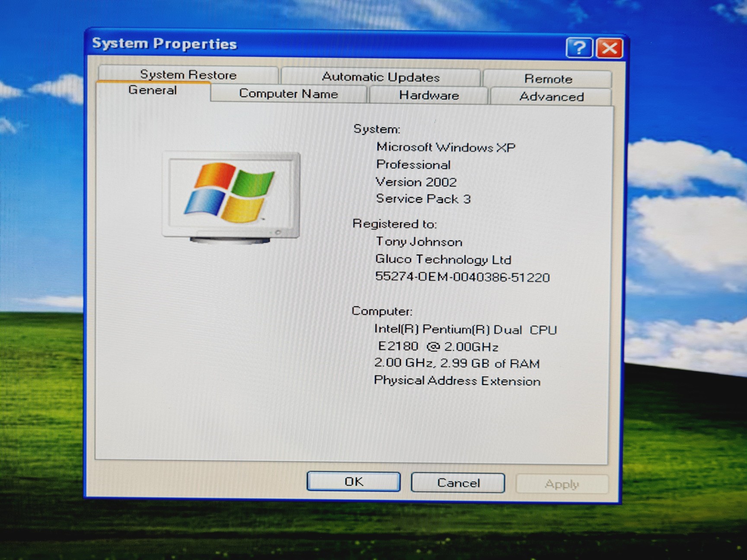Click the 'Intel(R) Pentium(R) Dual CPU' line
Image resolution: width=747 pixels, height=560 pixels.
[465, 330]
